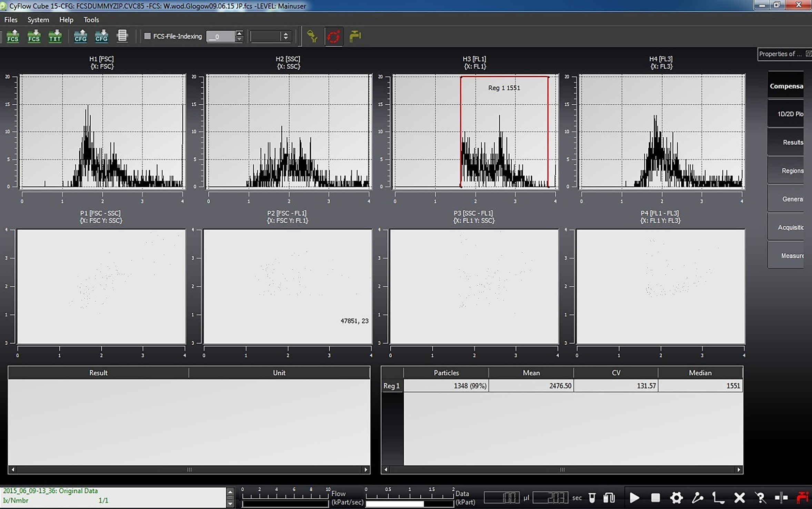This screenshot has width=812, height=509.
Task: Open the Help menu
Action: pos(66,20)
